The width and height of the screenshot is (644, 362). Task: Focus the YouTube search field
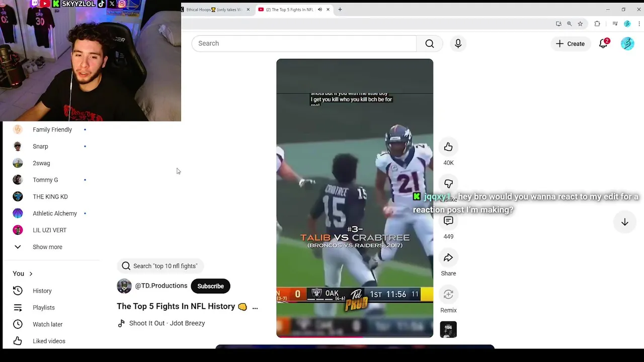pos(304,44)
